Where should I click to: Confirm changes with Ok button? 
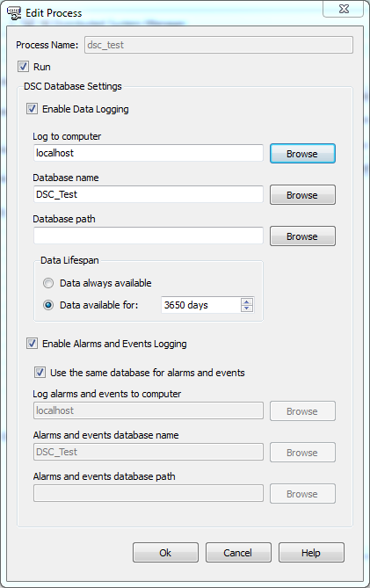click(165, 552)
